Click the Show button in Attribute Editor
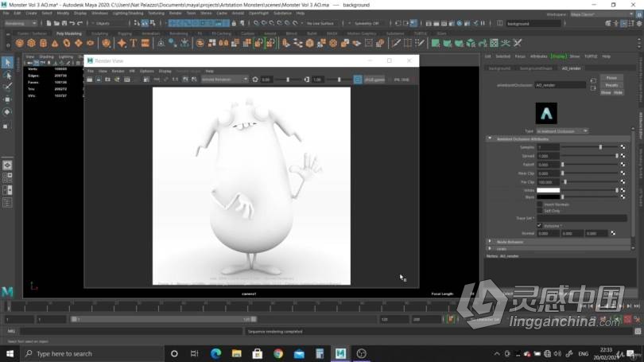Viewport: 644px width, 362px height. [x=606, y=92]
